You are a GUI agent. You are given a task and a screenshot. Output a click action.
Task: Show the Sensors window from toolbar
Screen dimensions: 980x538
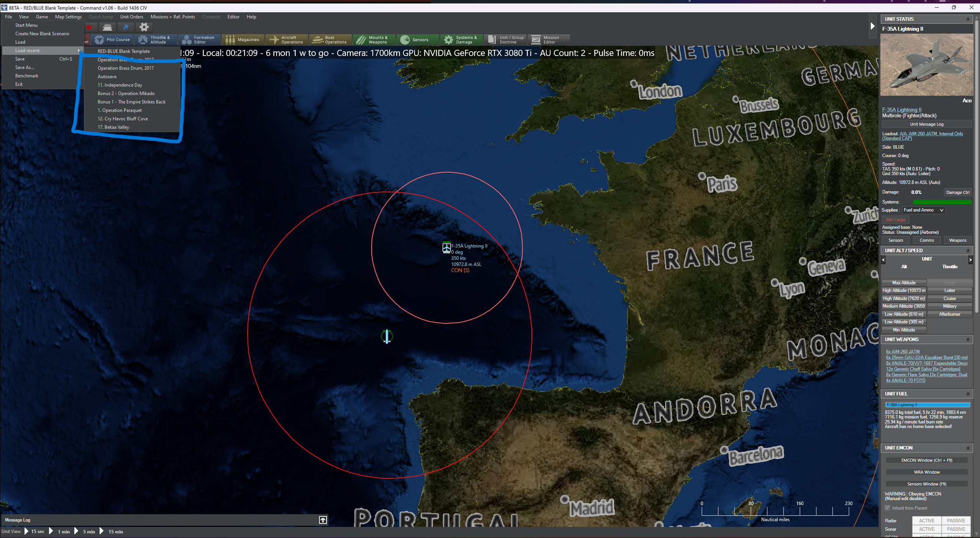[x=418, y=39]
